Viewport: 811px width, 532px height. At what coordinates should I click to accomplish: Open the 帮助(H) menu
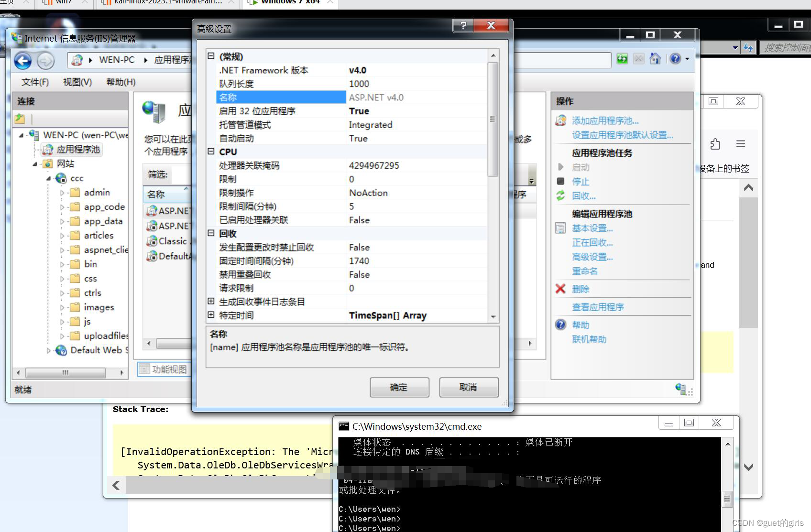pos(121,82)
